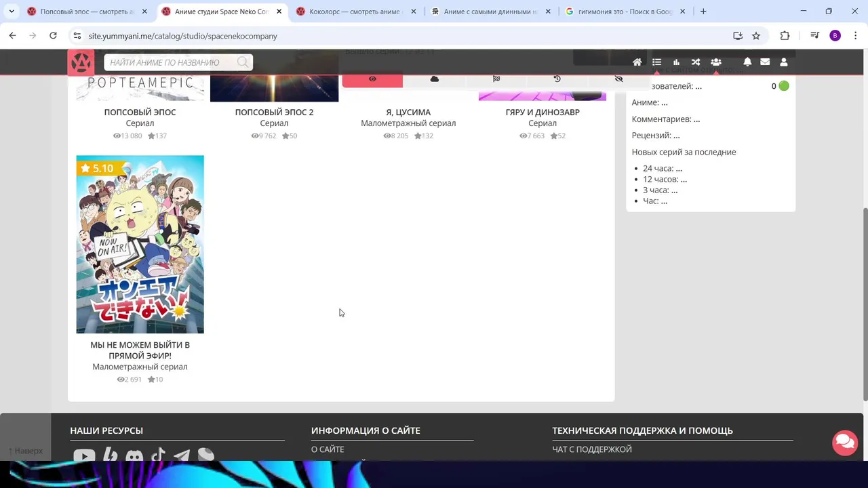Select the eye 'watching' list tab
The image size is (868, 488).
click(372, 79)
